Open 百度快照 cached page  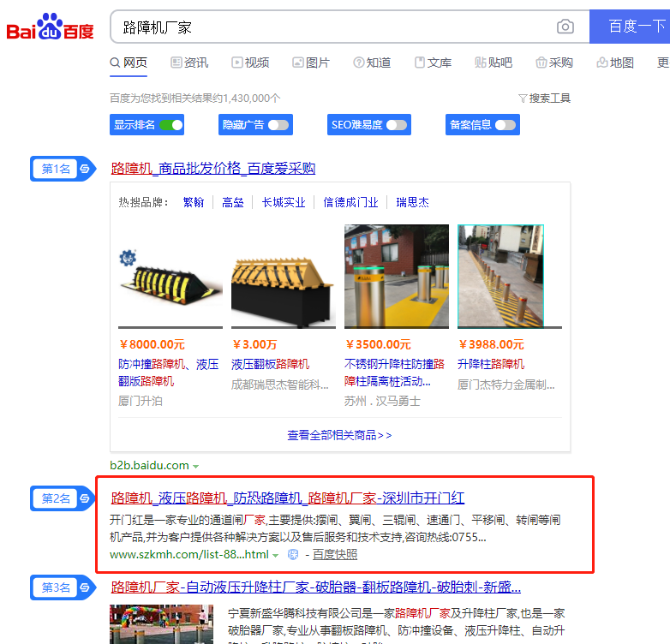click(x=335, y=554)
